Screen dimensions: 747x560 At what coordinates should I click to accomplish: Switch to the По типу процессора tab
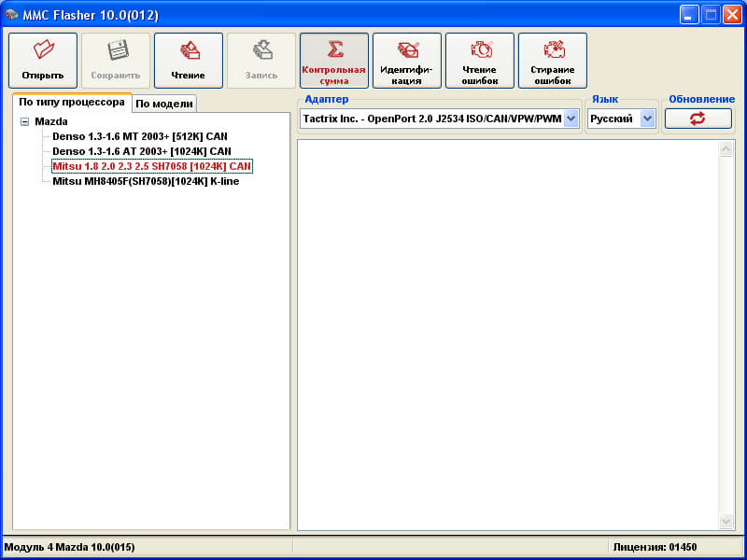[x=72, y=103]
